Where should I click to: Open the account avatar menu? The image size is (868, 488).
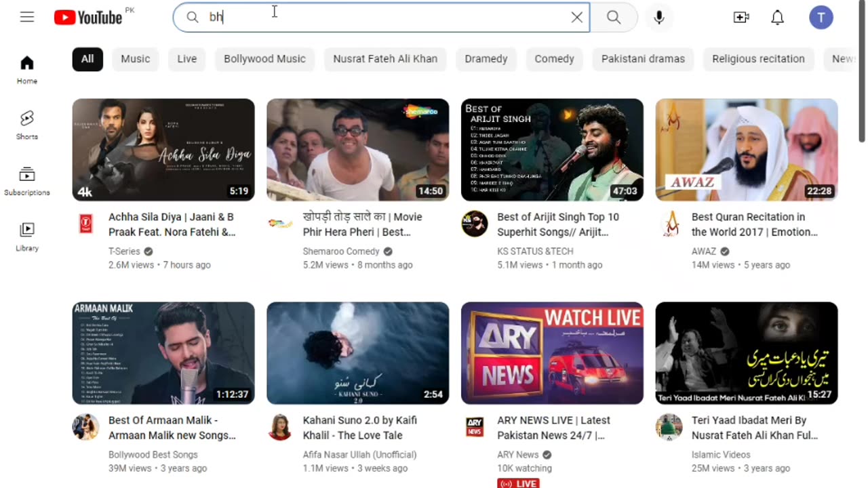pos(821,18)
